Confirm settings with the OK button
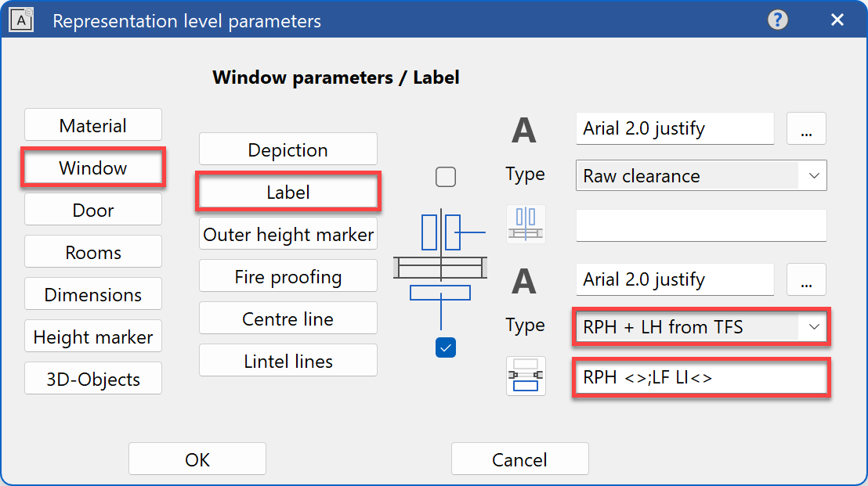Viewport: 868px width, 486px height. 197,459
